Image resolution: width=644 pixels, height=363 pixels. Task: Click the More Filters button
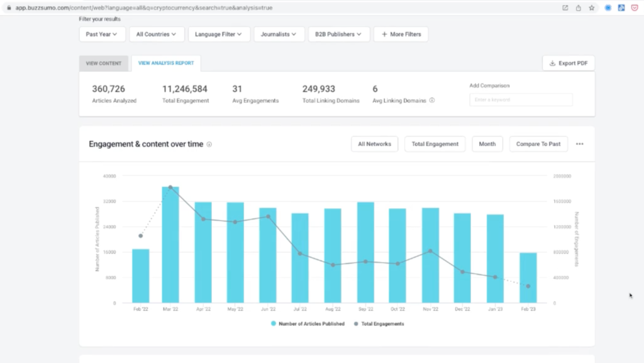click(x=401, y=34)
